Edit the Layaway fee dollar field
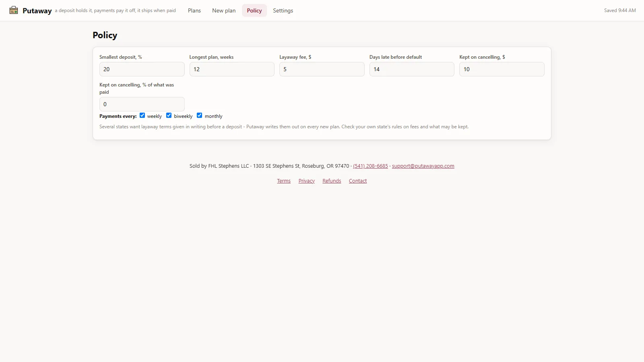This screenshot has width=644, height=362. click(x=322, y=69)
